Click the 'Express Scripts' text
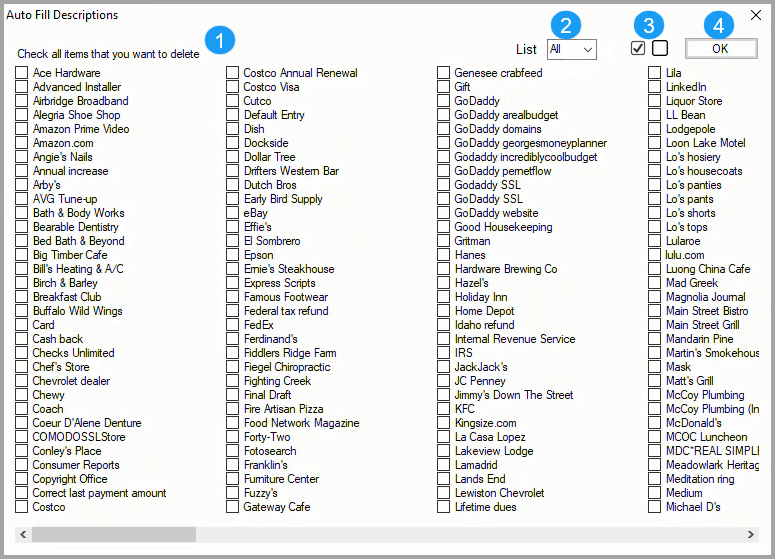 click(280, 283)
